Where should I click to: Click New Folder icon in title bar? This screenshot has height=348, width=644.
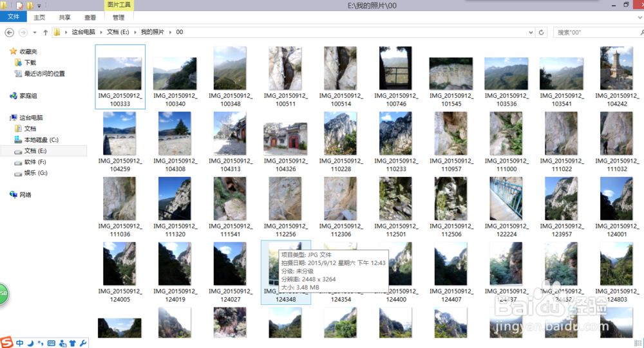pos(30,6)
